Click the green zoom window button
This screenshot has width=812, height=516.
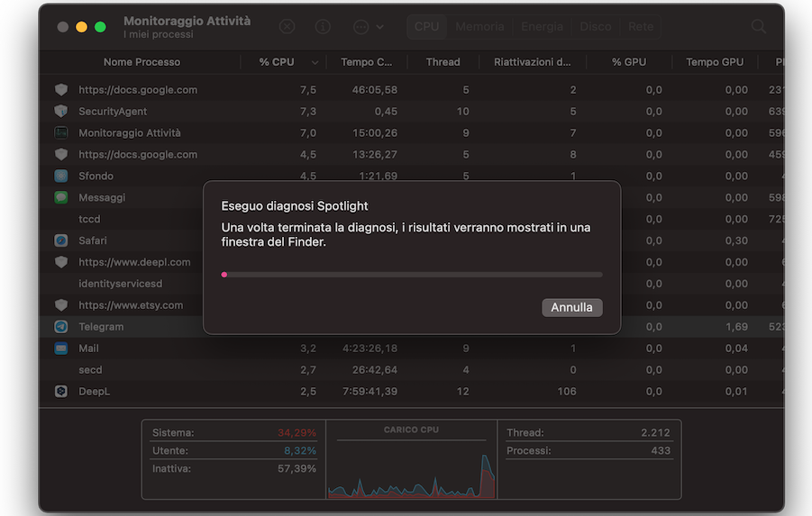[100, 27]
